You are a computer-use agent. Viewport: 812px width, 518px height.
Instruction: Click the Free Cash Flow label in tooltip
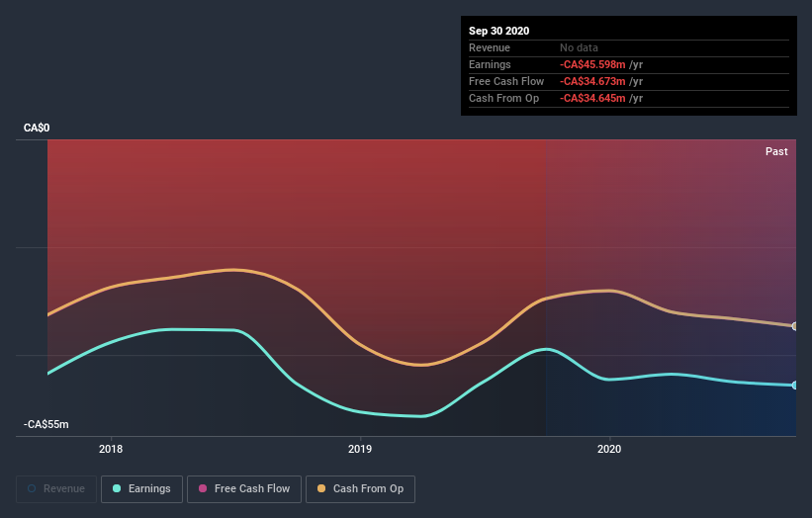(506, 81)
